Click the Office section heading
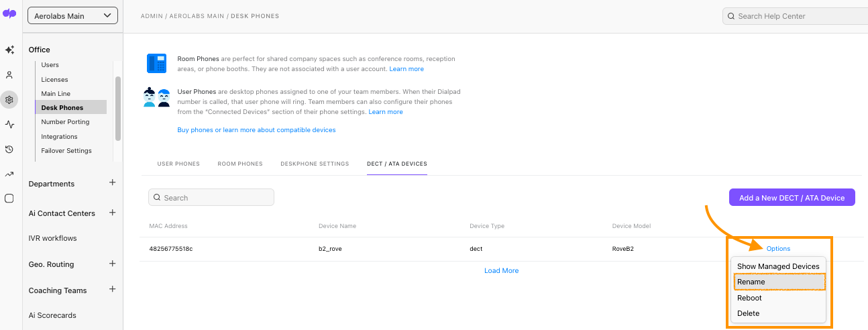Viewport: 868px width, 330px height. pos(40,50)
